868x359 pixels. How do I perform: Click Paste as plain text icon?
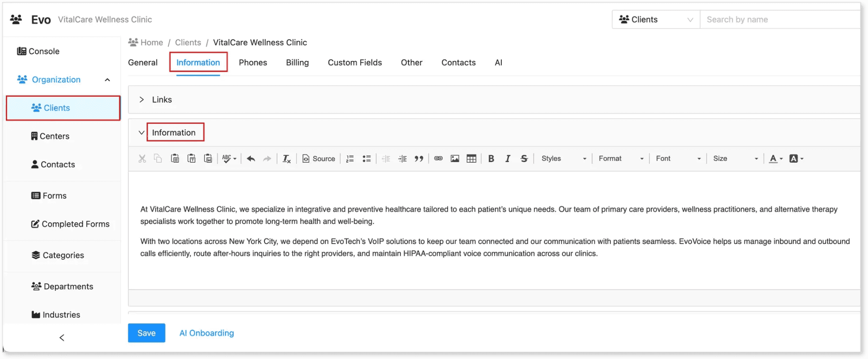click(x=192, y=159)
